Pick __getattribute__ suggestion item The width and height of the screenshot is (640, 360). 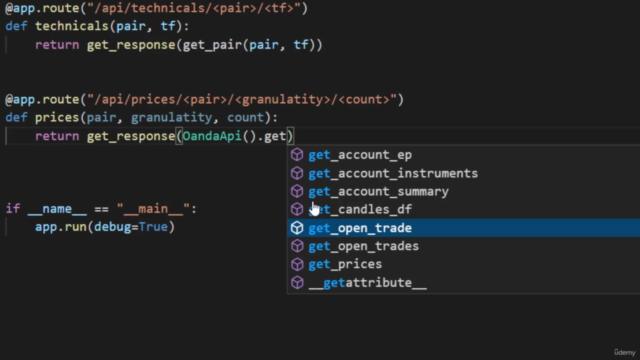click(464, 282)
